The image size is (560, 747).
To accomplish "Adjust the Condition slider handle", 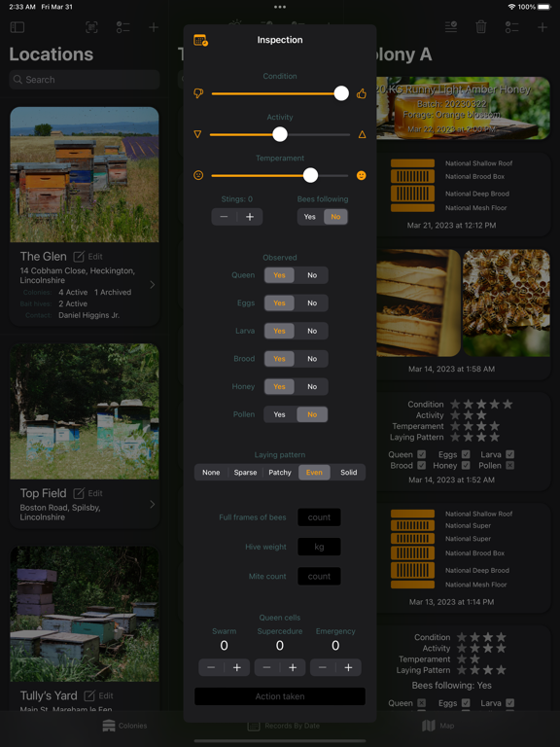I will [341, 93].
